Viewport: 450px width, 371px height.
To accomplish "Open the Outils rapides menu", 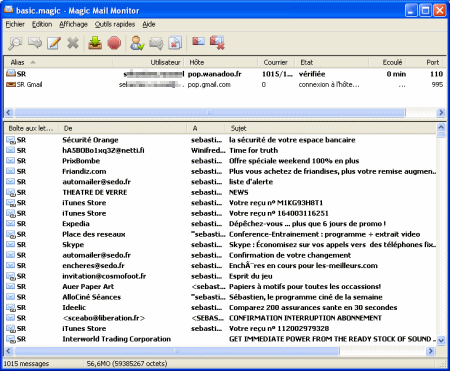I will (115, 24).
